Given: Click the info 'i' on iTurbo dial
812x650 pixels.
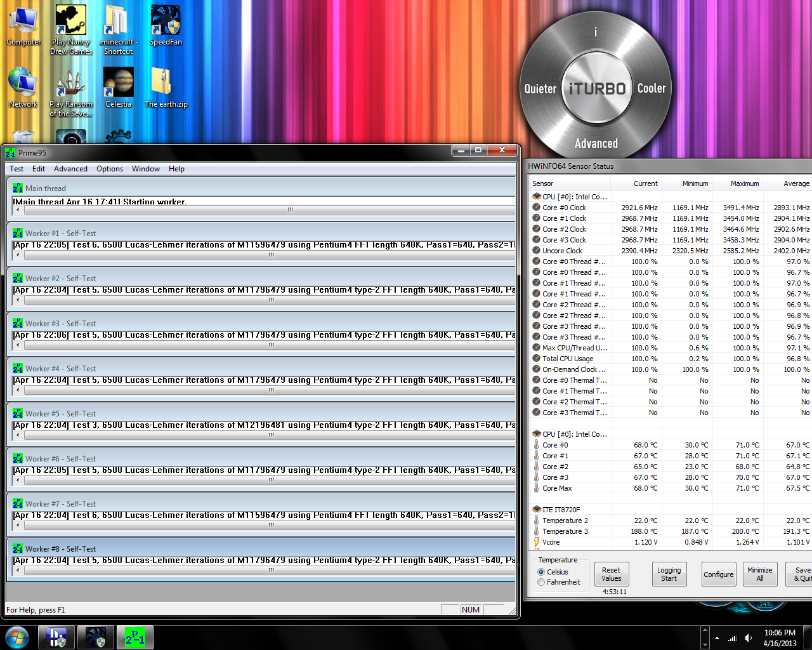Looking at the screenshot, I should pos(595,32).
